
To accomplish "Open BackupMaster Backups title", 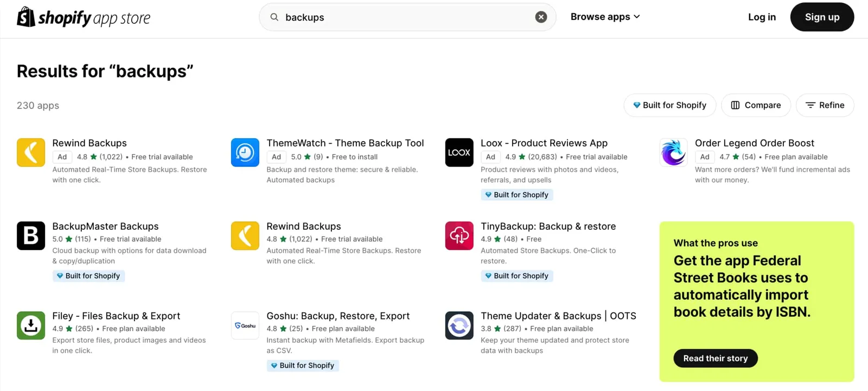I will (x=105, y=226).
